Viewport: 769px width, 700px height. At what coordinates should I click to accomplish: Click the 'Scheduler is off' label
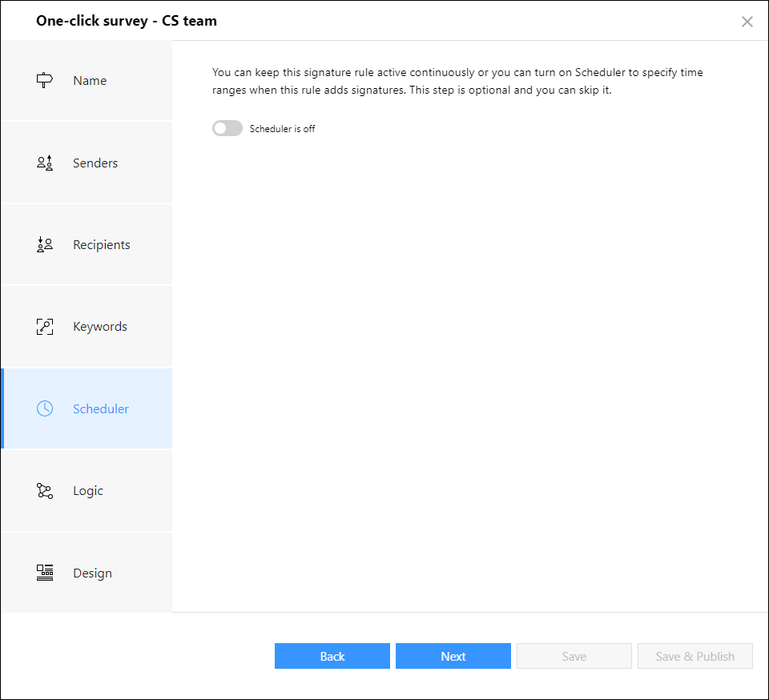click(x=282, y=128)
